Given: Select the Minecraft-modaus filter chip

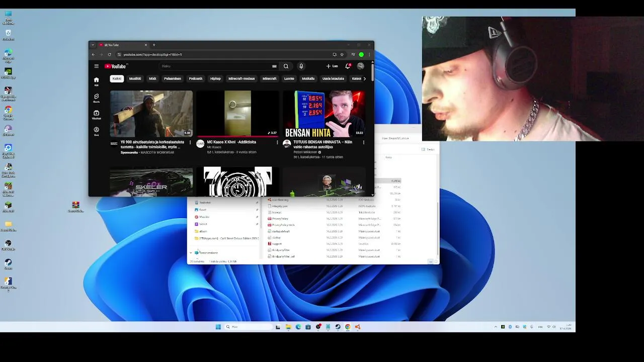Looking at the screenshot, I should pyautogui.click(x=242, y=78).
